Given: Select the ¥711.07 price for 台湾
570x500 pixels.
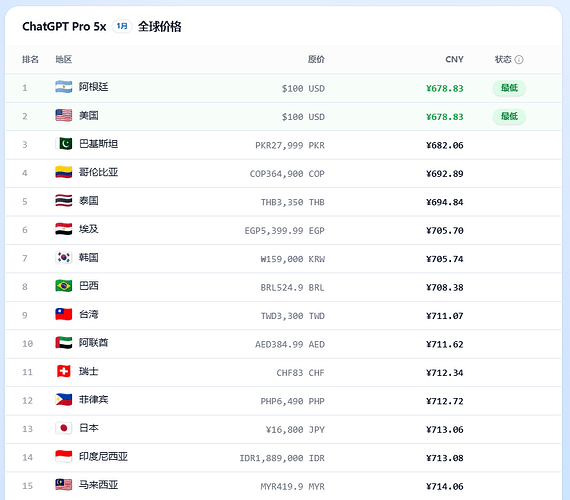Looking at the screenshot, I should click(x=445, y=316).
